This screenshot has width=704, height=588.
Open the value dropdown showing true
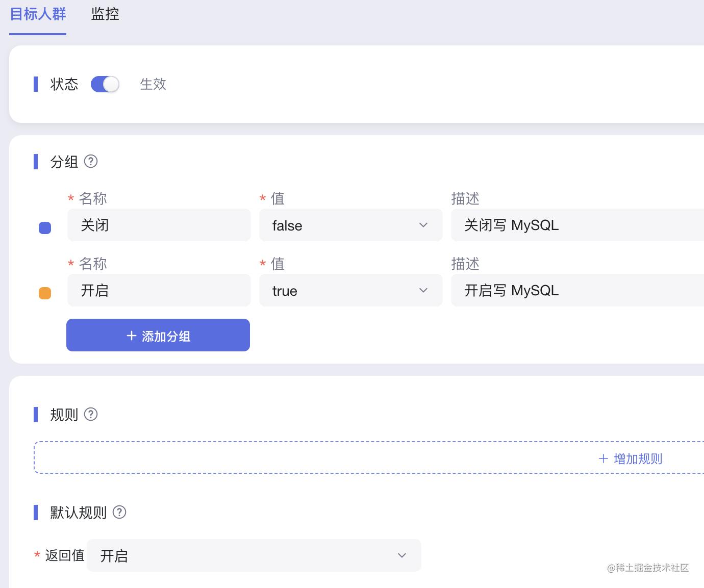(350, 290)
